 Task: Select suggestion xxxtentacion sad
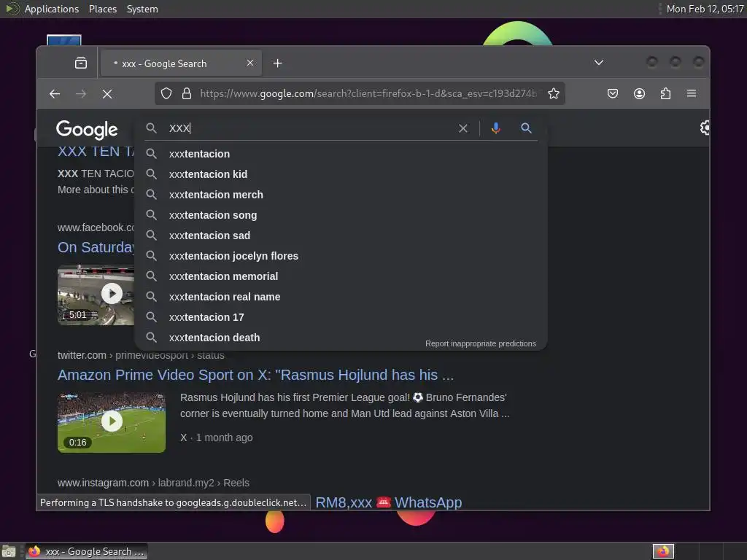[341, 236]
